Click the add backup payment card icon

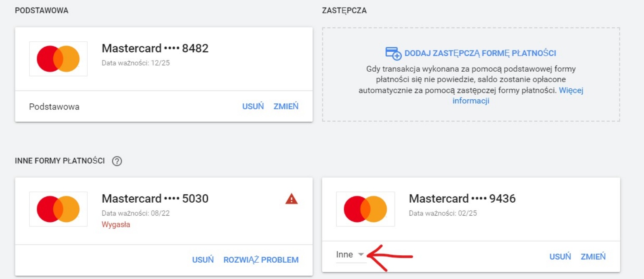point(393,53)
